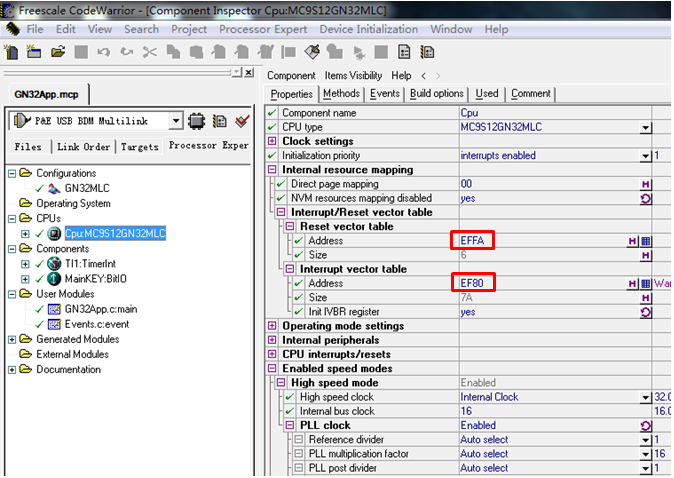Click the H button on Interrupt vector Address row
This screenshot has width=674, height=478.
point(632,284)
